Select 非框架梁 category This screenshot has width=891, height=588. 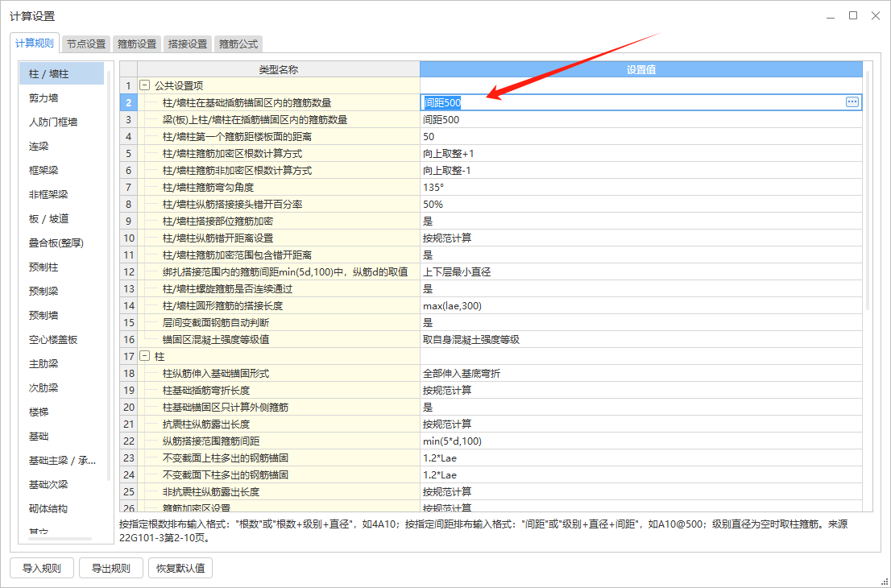click(62, 195)
